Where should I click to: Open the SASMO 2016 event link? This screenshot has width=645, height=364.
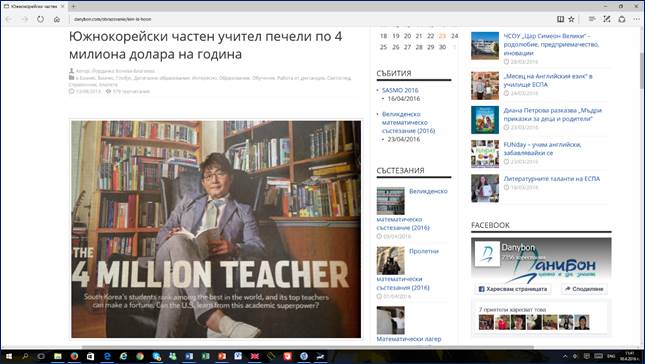tap(400, 90)
